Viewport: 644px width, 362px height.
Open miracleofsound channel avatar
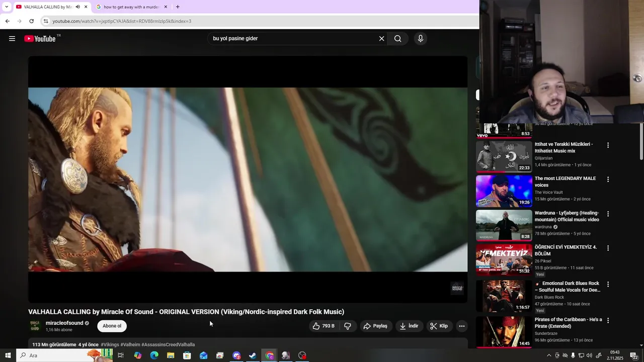pyautogui.click(x=35, y=326)
